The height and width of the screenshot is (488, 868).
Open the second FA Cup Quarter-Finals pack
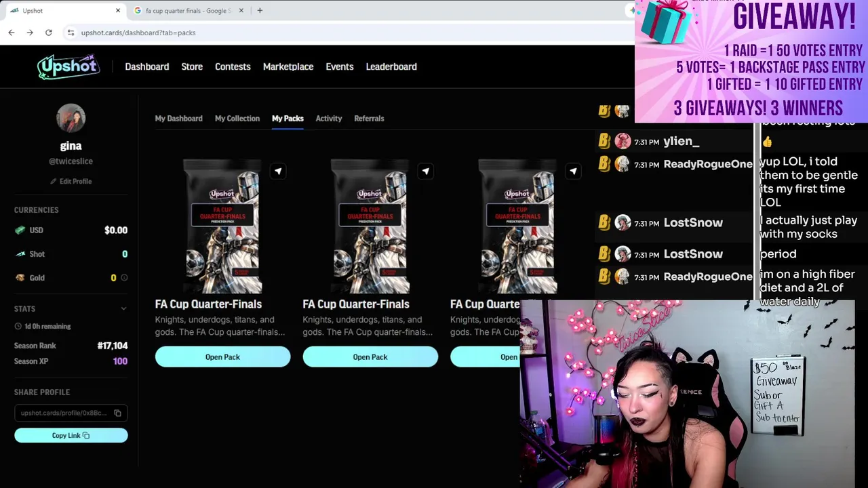click(370, 357)
